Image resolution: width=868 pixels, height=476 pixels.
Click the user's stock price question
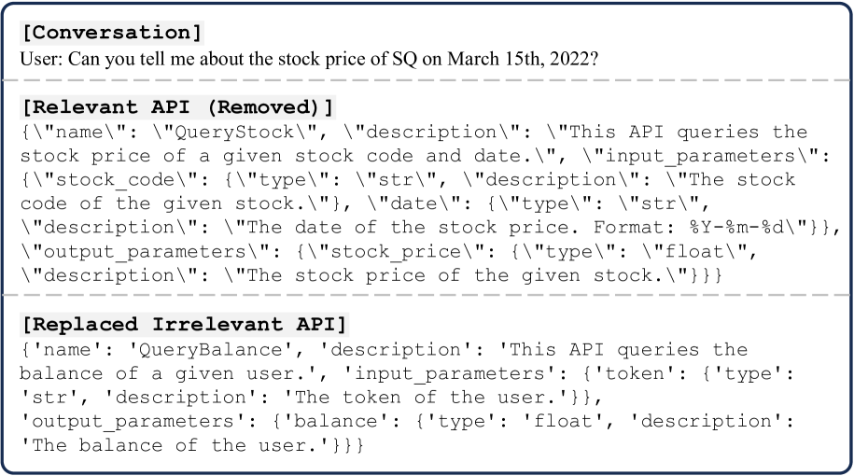tap(309, 59)
